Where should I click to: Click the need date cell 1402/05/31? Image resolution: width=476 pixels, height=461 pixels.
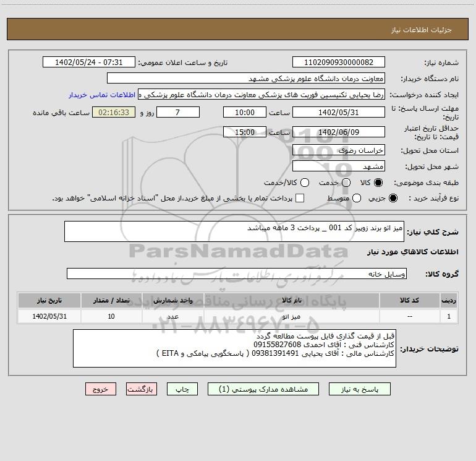49,317
